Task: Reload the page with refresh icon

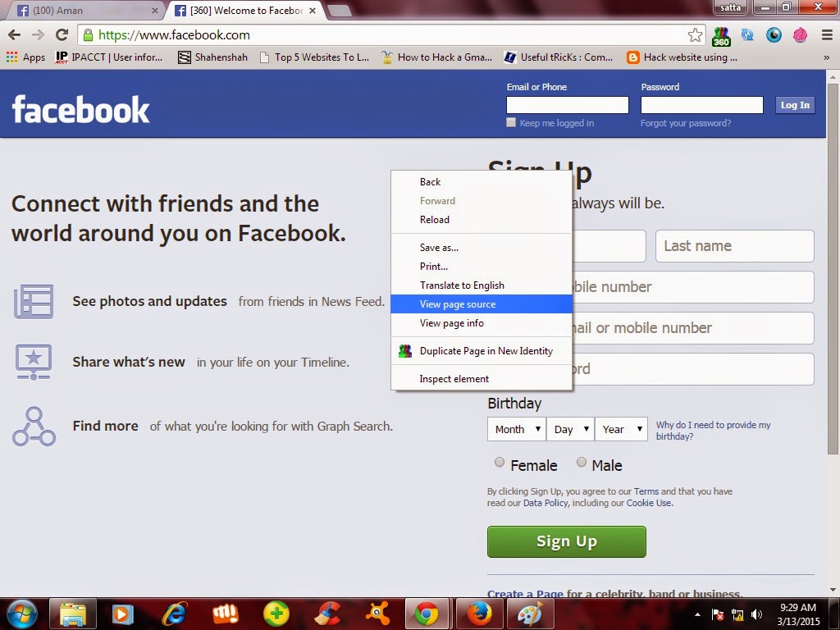Action: tap(62, 35)
